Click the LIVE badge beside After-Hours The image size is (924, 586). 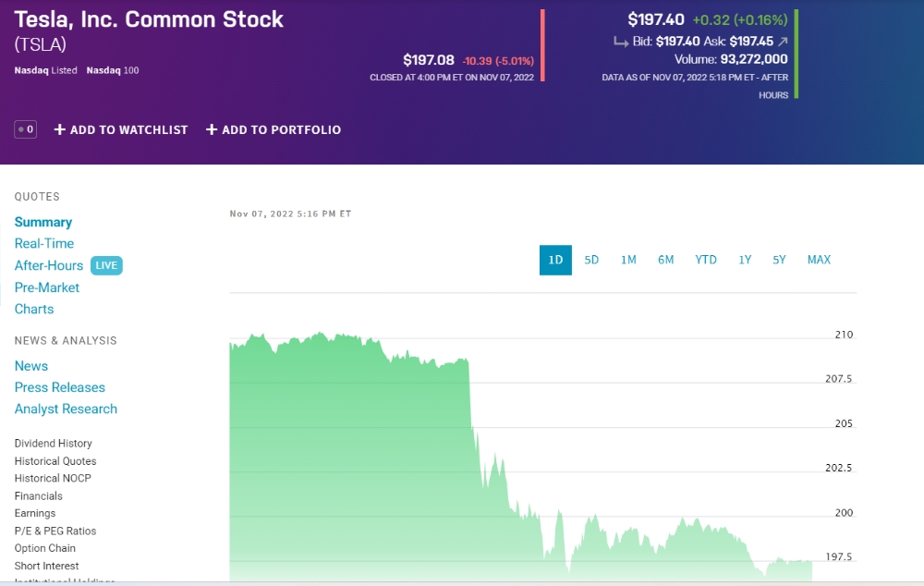pos(106,265)
